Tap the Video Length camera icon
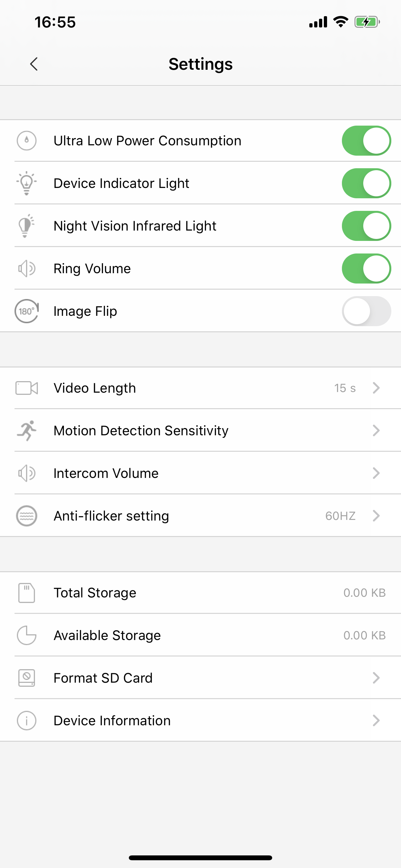401x868 pixels. (26, 388)
